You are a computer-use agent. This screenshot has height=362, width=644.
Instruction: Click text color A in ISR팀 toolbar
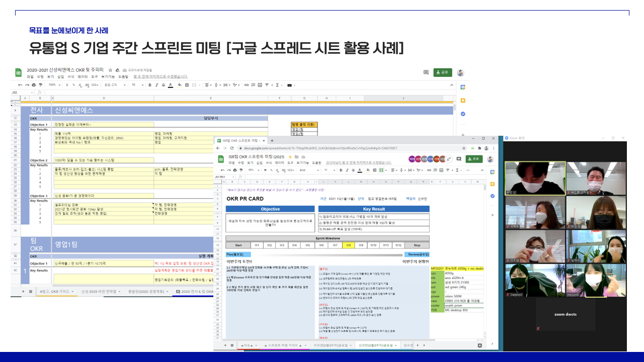click(x=360, y=170)
